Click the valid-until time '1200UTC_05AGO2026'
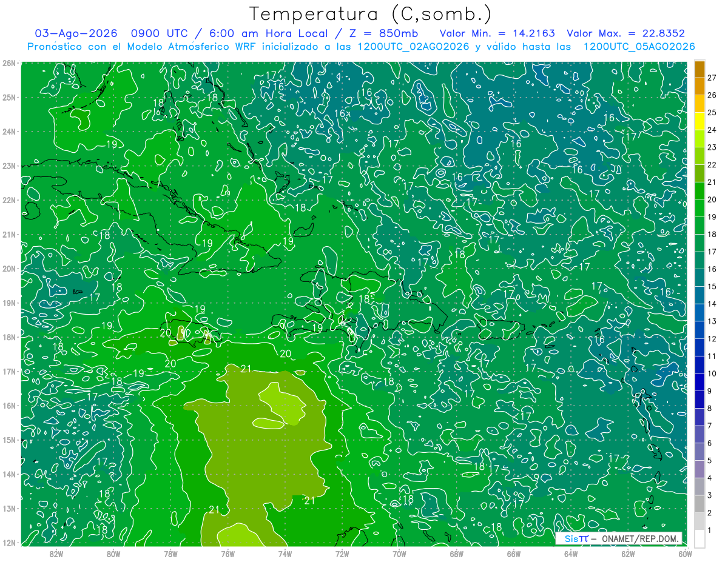 639,46
